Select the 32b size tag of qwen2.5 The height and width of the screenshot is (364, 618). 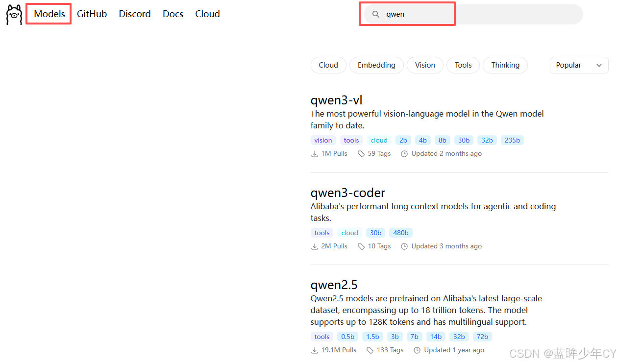pyautogui.click(x=459, y=337)
